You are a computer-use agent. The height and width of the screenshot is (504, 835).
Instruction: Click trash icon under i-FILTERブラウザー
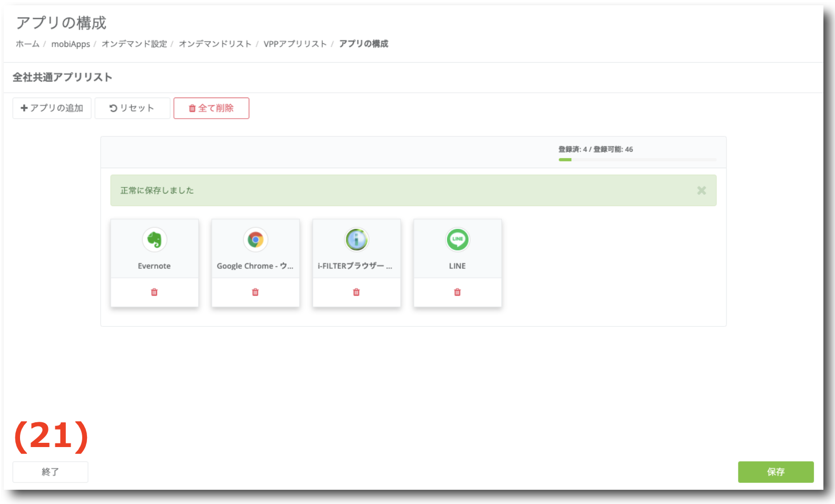coord(356,292)
